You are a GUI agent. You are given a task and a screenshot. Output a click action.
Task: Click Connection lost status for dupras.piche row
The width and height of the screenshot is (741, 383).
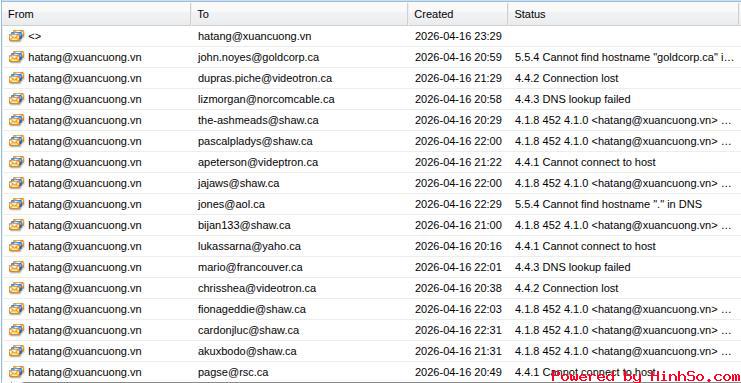pos(566,78)
